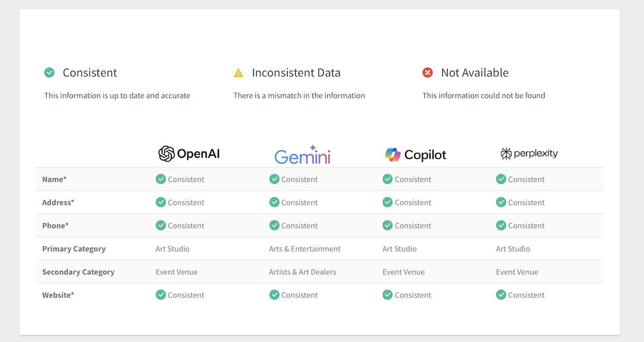Click the Website row check icon under Gemini

tap(274, 294)
